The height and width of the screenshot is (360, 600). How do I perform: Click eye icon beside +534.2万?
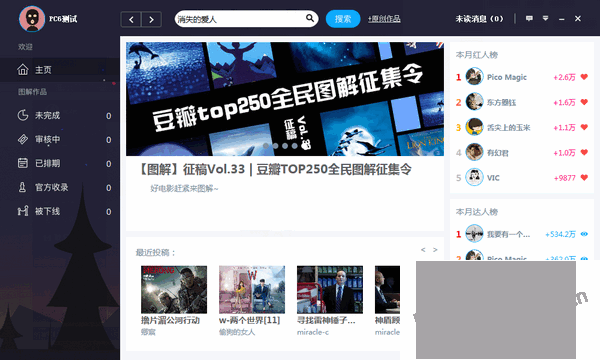coord(584,234)
